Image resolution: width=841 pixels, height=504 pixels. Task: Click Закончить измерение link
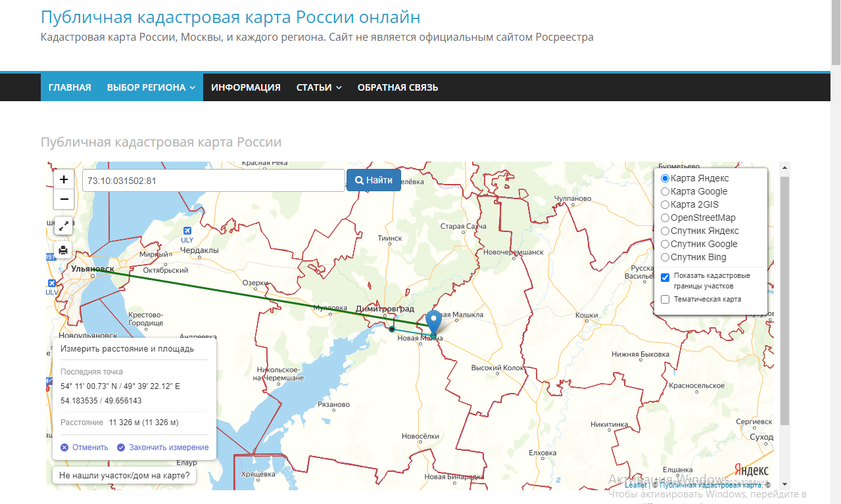pos(162,447)
